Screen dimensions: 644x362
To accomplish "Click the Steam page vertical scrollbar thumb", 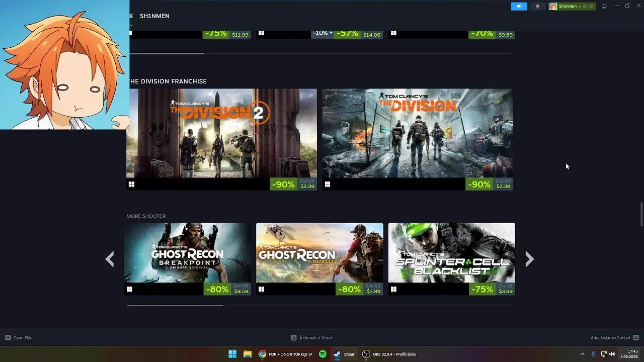I will point(641,215).
